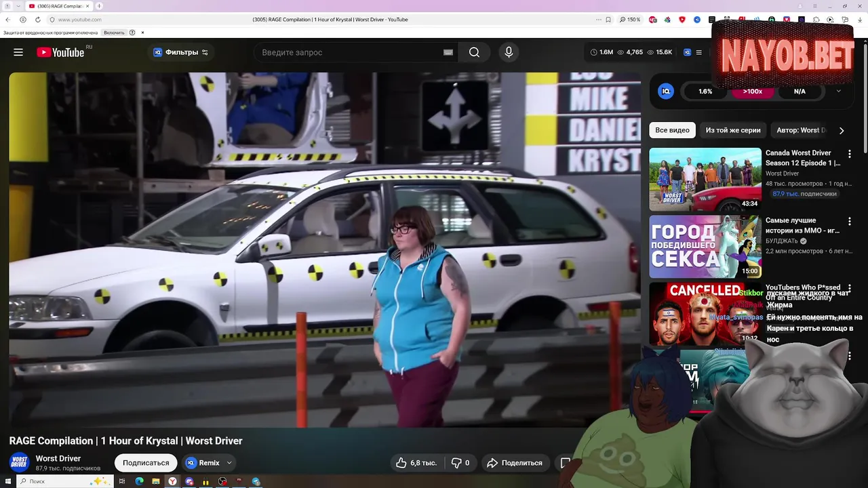Open Canada Worst Driver Season 12 thumbnail
868x488 pixels.
(705, 180)
